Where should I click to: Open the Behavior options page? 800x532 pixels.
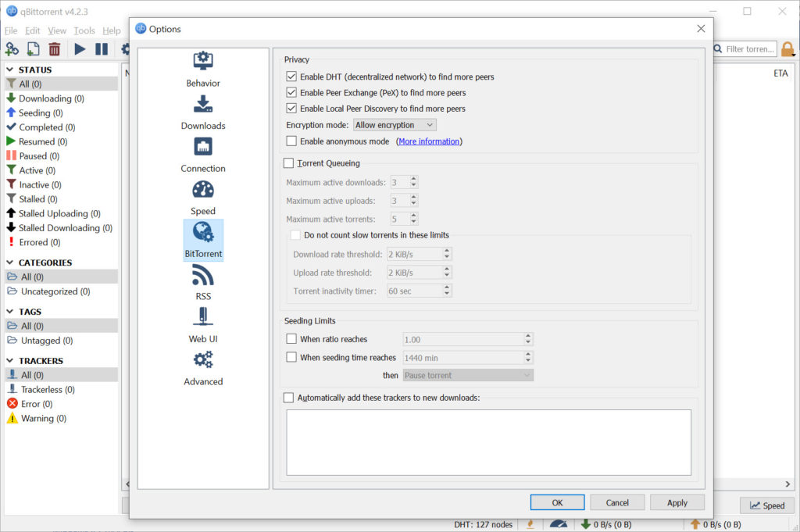203,70
